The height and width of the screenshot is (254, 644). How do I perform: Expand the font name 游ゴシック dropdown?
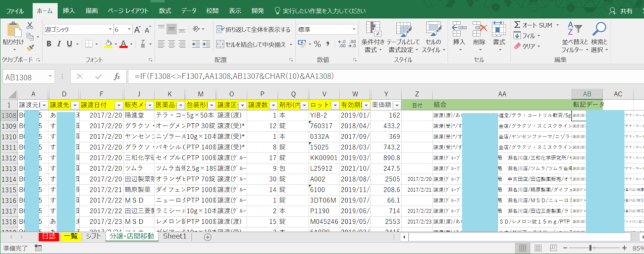point(110,30)
